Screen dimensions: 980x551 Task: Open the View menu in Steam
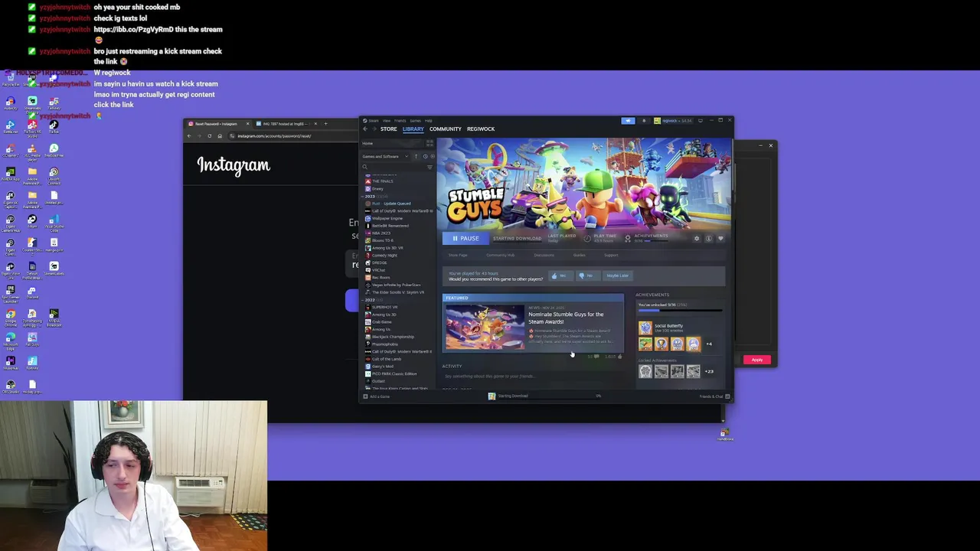coord(386,120)
